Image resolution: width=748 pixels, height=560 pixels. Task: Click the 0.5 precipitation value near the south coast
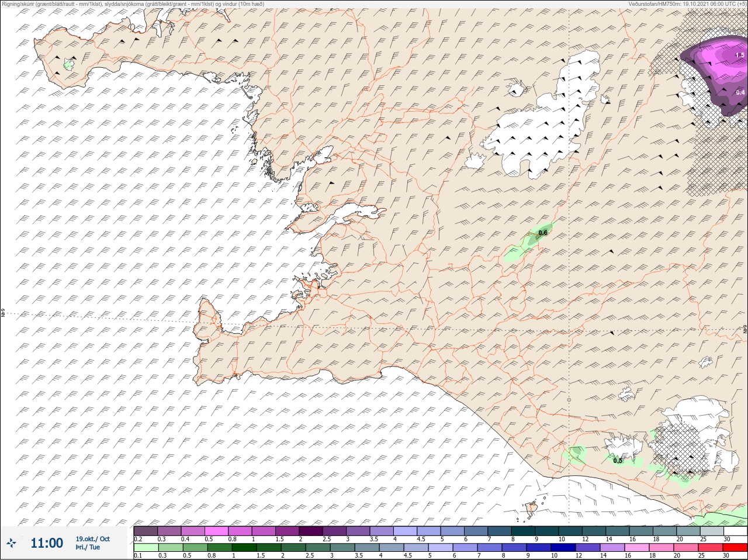pyautogui.click(x=618, y=461)
